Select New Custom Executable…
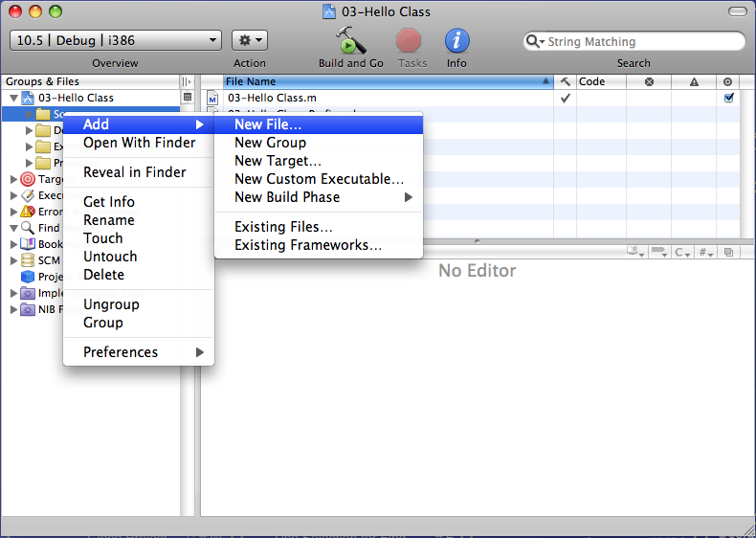The image size is (756, 538). tap(319, 179)
